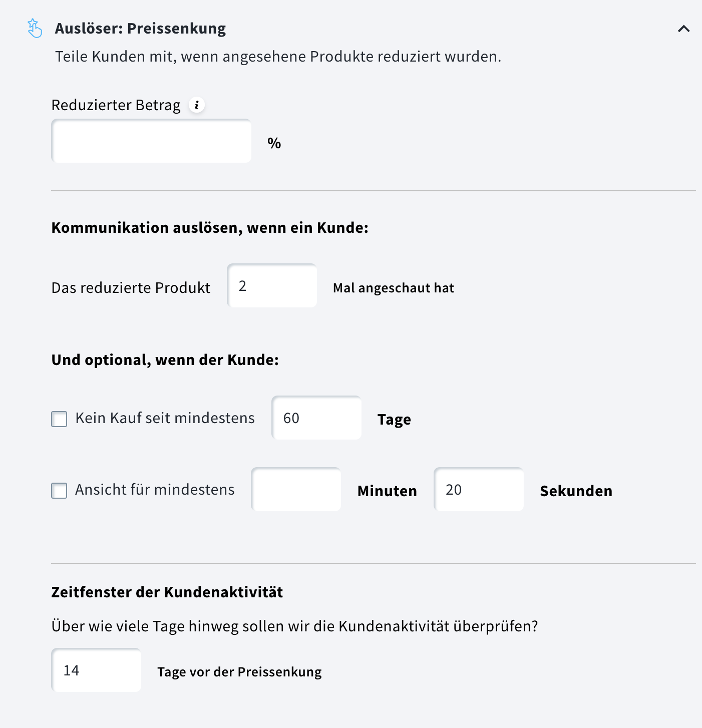Image resolution: width=702 pixels, height=728 pixels.
Task: Click the Sekunden field containing 20
Action: [x=479, y=490]
